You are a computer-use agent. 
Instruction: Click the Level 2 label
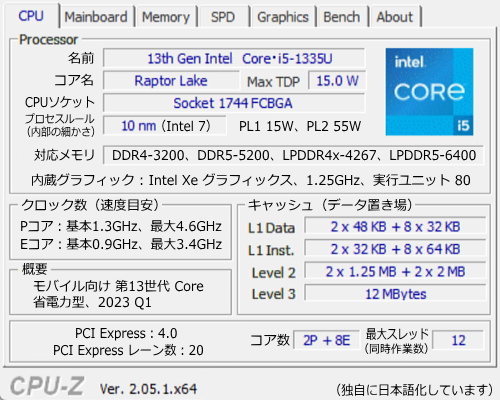(274, 273)
